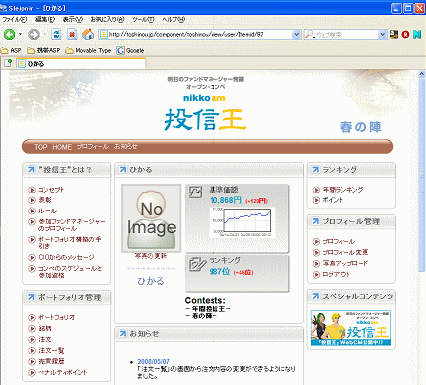Click the dark yellow toolbar icon beside search
This screenshot has height=385, width=426.
[394, 34]
